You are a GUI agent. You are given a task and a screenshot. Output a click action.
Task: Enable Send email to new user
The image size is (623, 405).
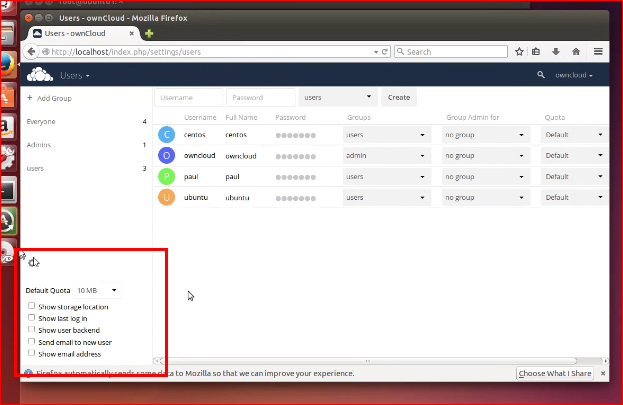coord(31,341)
